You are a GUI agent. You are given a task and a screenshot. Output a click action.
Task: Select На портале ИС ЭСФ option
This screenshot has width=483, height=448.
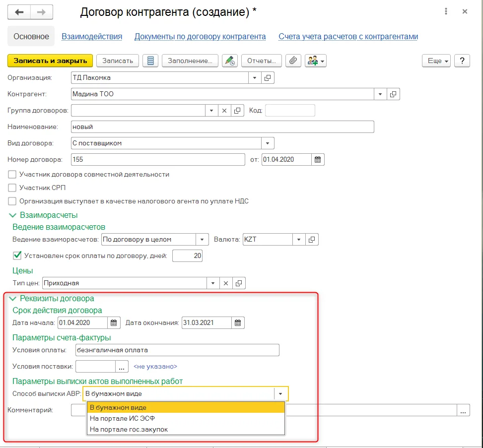[x=186, y=418]
